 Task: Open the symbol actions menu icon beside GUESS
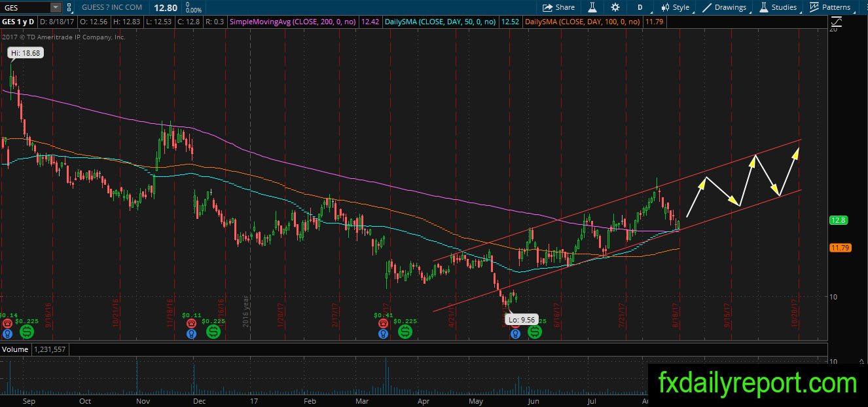[x=70, y=7]
